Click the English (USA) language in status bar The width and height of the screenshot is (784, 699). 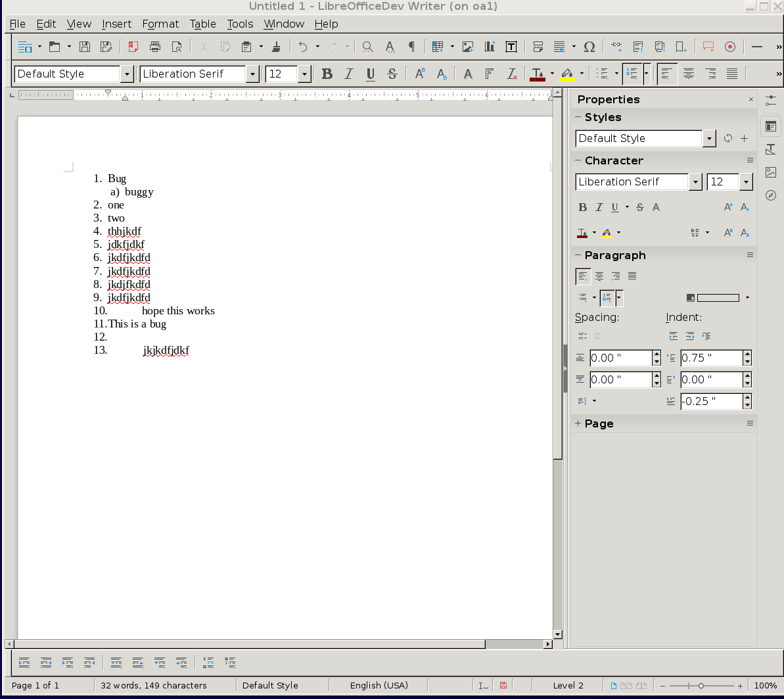click(x=379, y=685)
